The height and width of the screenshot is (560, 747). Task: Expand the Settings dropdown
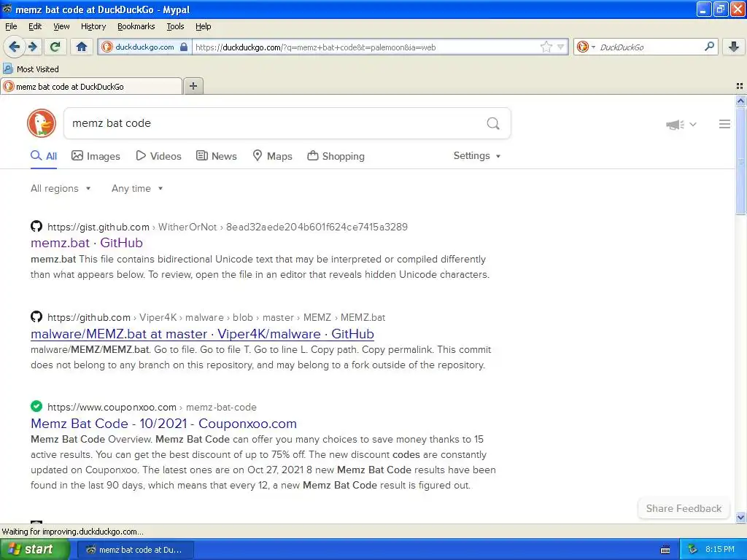click(x=477, y=156)
